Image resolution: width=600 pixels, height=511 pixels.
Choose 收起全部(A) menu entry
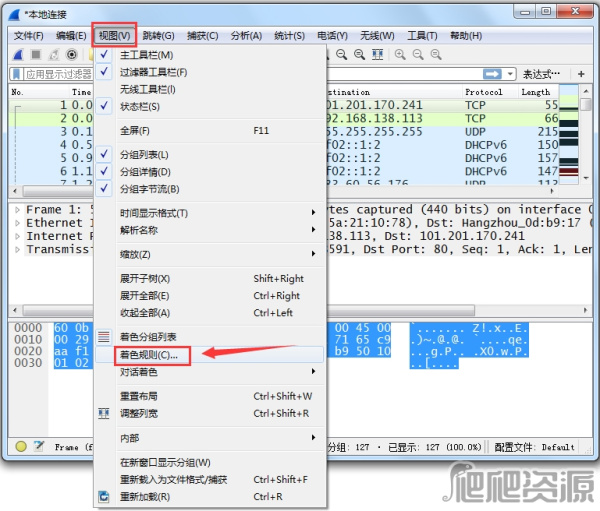(x=210, y=313)
